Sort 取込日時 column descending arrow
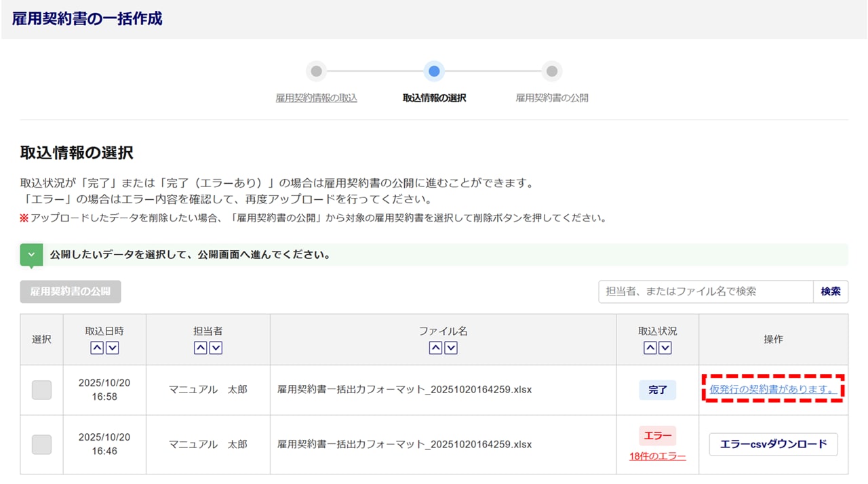This screenshot has width=868, height=484. point(113,348)
